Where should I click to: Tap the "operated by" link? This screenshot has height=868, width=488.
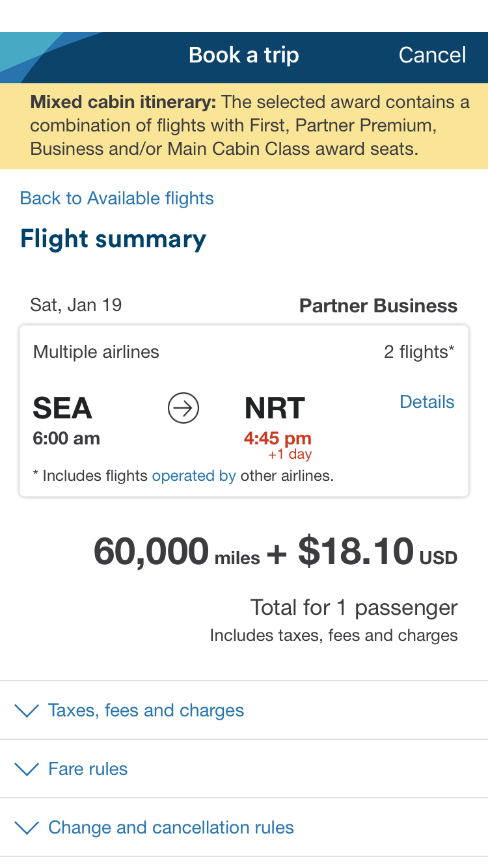click(194, 476)
